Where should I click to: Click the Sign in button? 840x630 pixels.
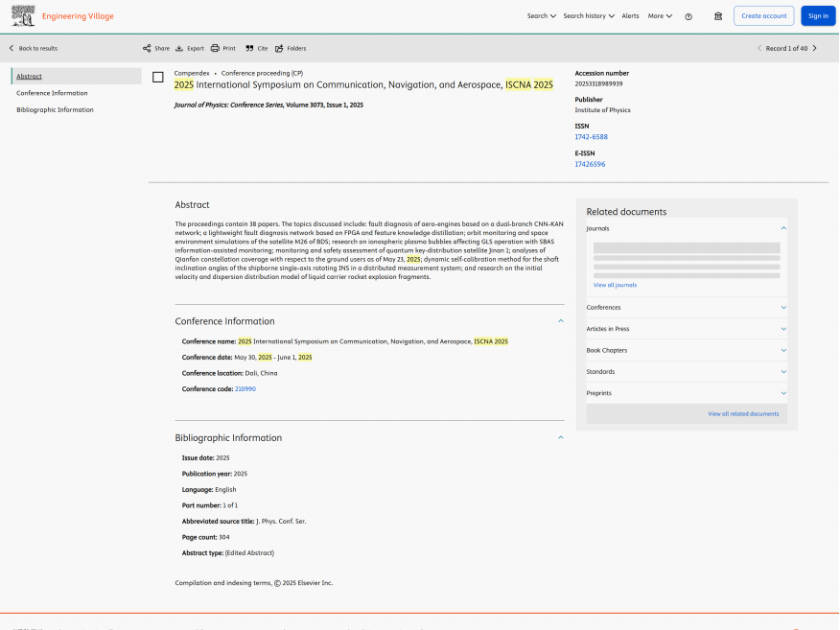click(818, 16)
